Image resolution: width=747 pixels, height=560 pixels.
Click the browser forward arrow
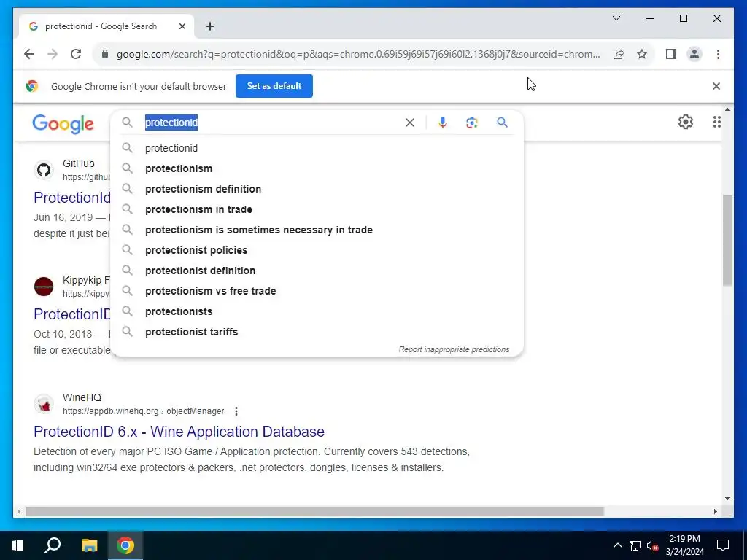click(53, 54)
